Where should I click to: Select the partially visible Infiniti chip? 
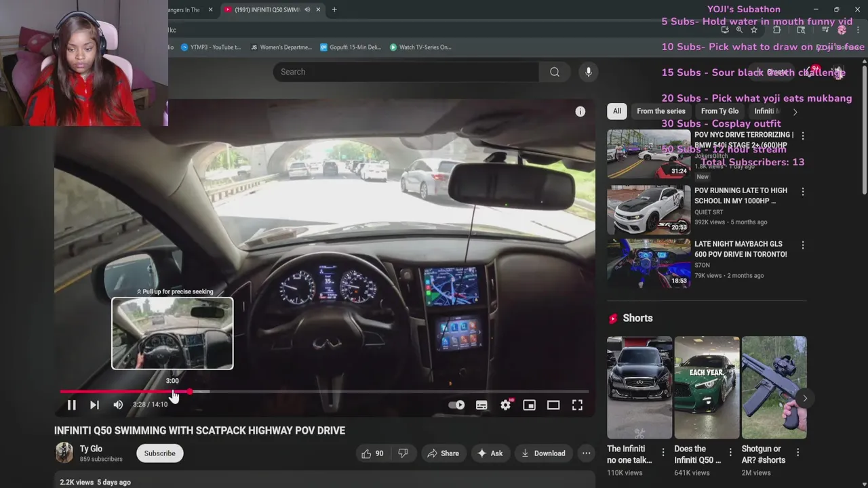pos(767,111)
